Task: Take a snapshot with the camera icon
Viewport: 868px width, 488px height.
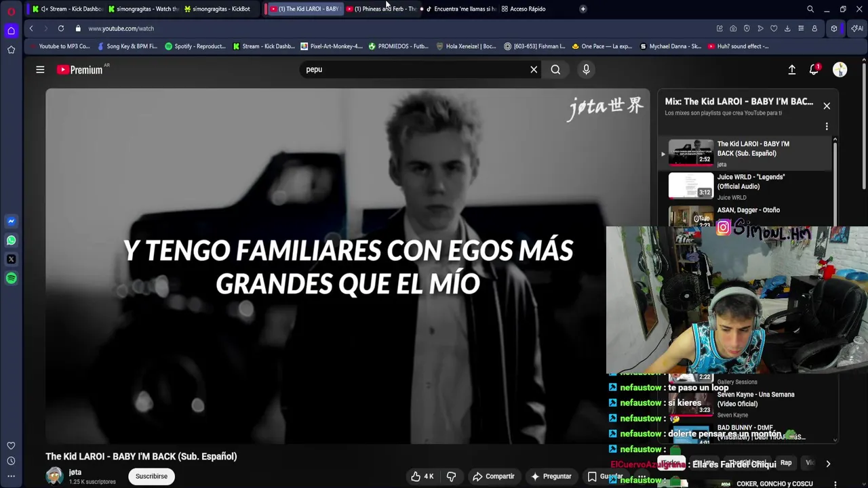Action: (x=733, y=28)
